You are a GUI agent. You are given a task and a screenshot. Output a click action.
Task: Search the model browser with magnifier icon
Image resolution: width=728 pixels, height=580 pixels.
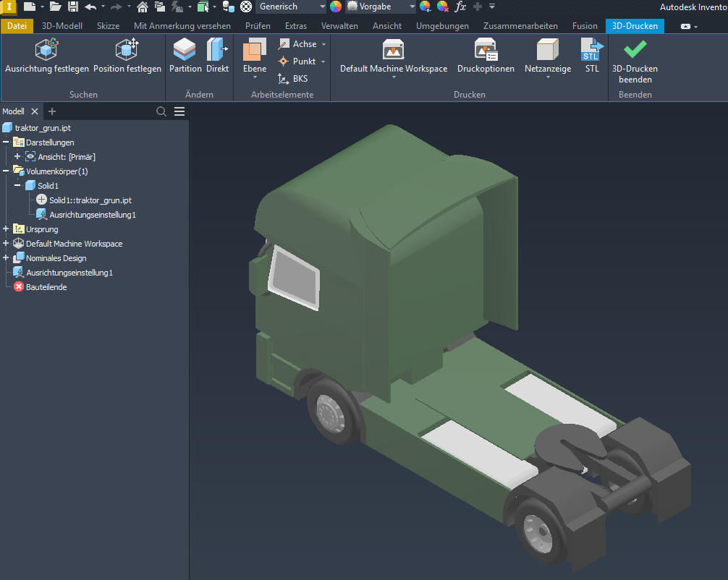click(161, 111)
